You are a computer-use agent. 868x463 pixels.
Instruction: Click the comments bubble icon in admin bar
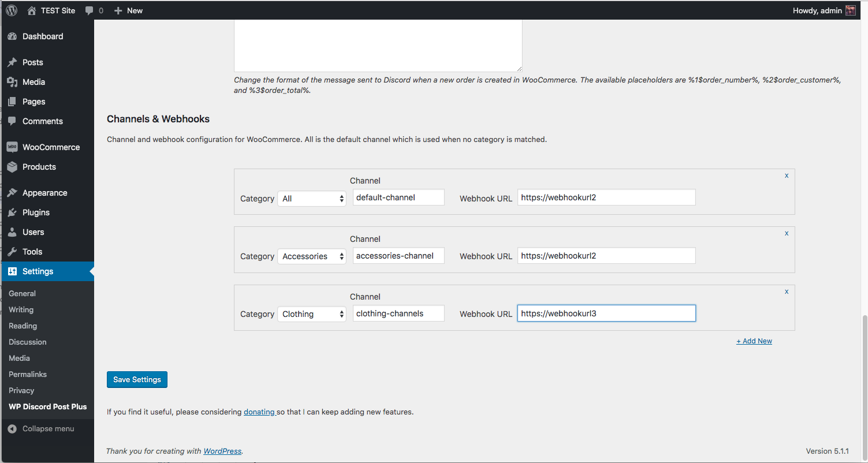point(89,10)
